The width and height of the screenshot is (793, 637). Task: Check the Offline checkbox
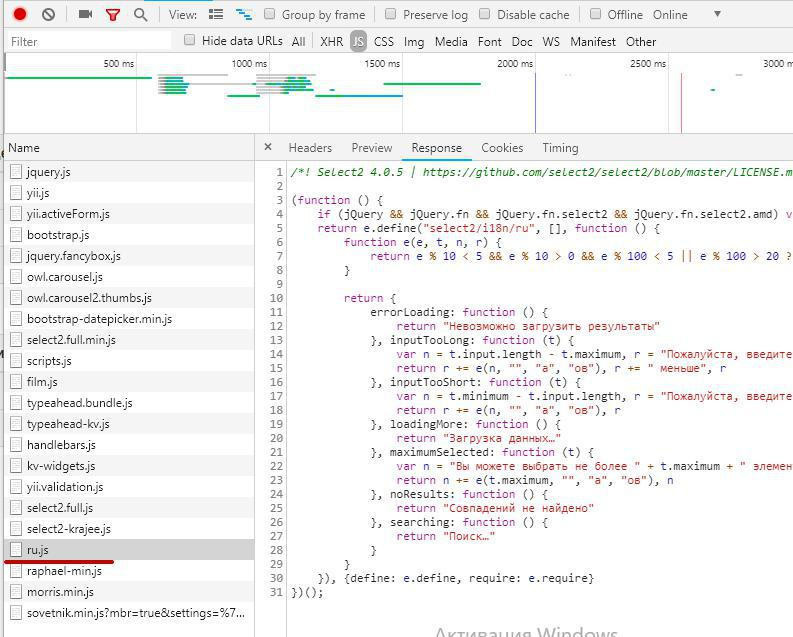596,14
